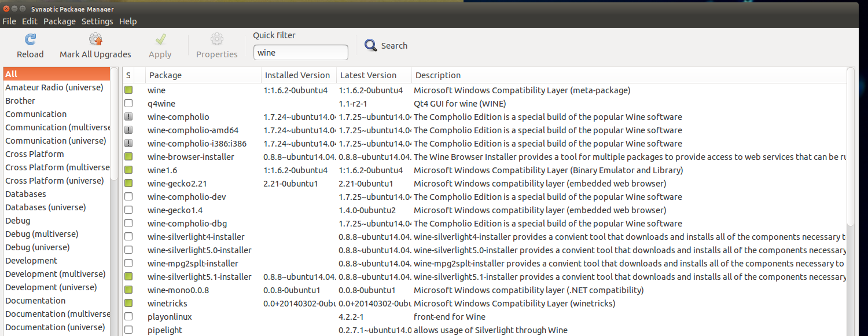Select Development (multiverse) category
This screenshot has height=336, width=868.
coord(56,274)
